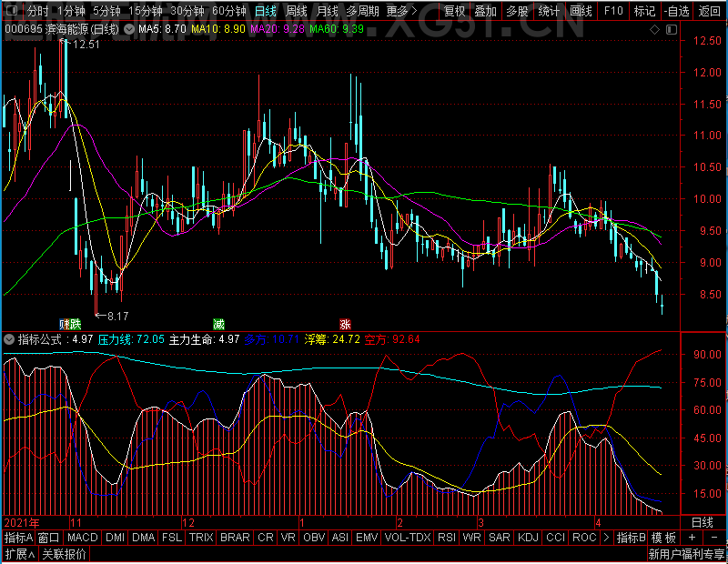
Task: Switch indicator to FSL
Action: 172,538
